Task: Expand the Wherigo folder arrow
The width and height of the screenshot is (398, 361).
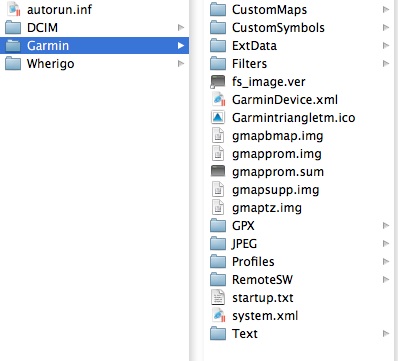Action: click(181, 63)
